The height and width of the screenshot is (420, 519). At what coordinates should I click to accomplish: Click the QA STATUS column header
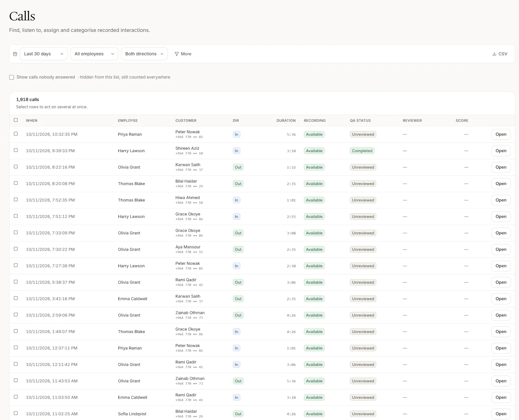point(360,121)
